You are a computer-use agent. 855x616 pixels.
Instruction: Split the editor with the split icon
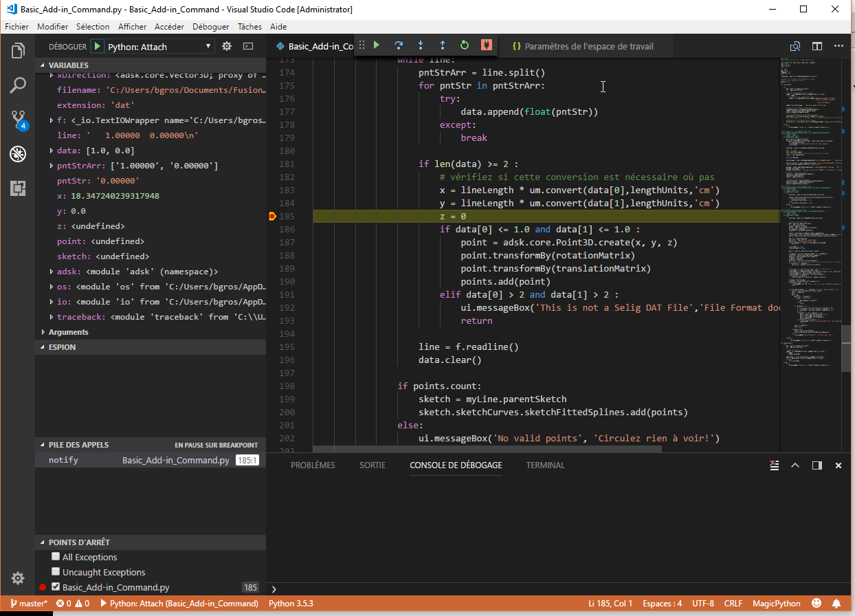click(x=817, y=45)
